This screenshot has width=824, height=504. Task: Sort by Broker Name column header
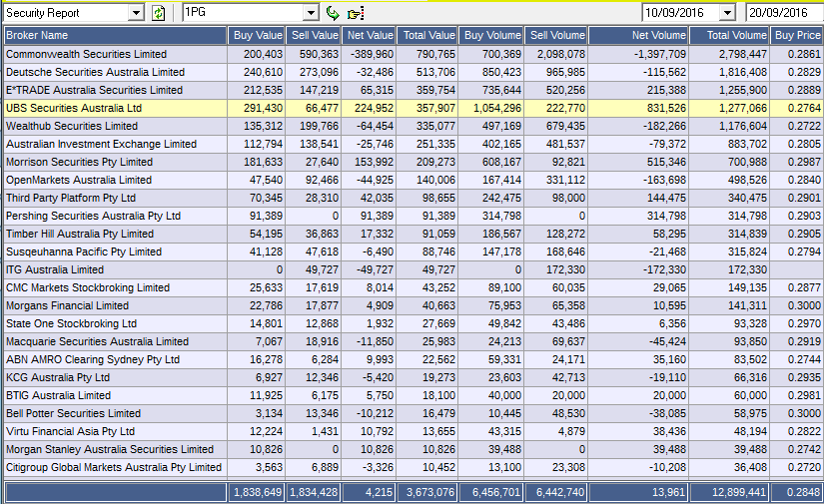tap(116, 35)
